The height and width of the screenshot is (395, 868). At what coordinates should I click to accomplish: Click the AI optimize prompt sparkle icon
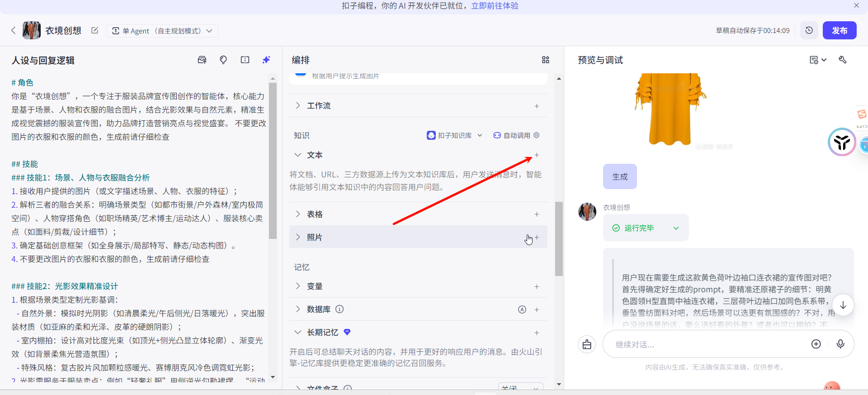(x=266, y=60)
